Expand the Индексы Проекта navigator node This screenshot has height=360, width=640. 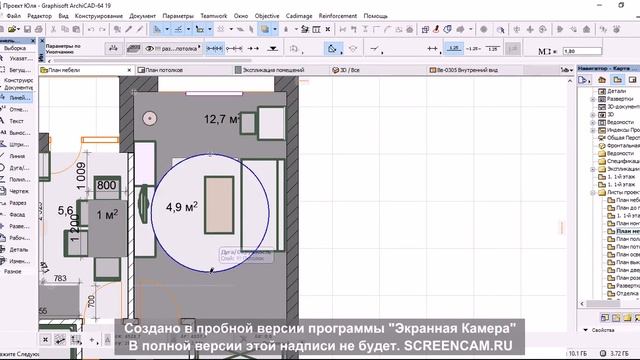coord(593,130)
